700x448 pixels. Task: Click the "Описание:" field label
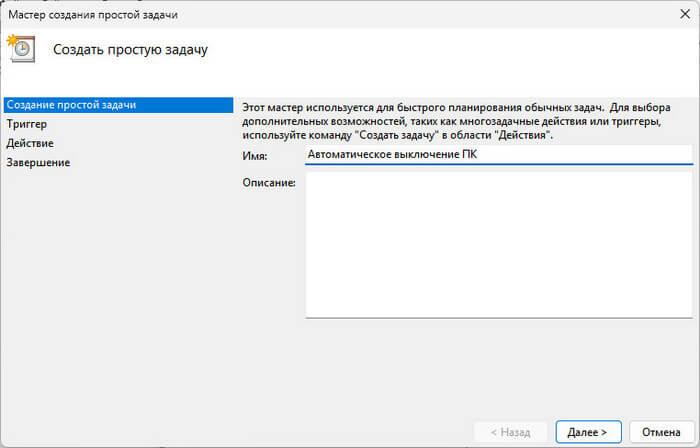click(269, 182)
